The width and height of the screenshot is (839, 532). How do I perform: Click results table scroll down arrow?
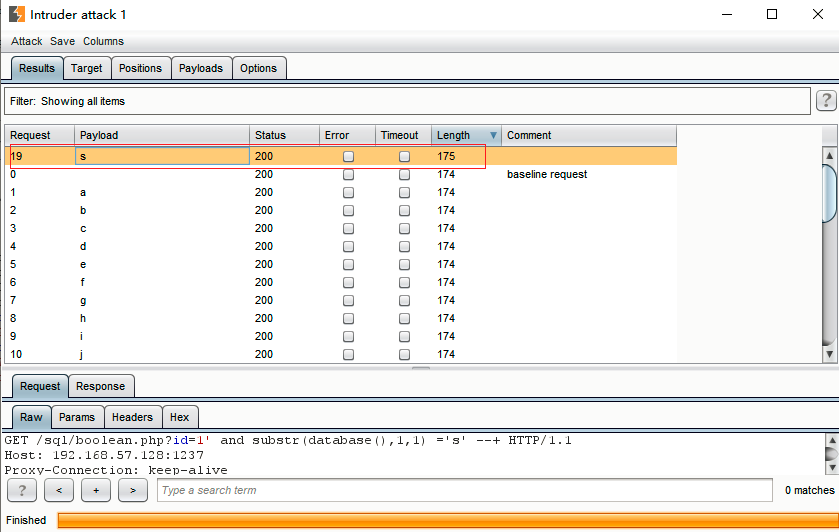click(829, 354)
